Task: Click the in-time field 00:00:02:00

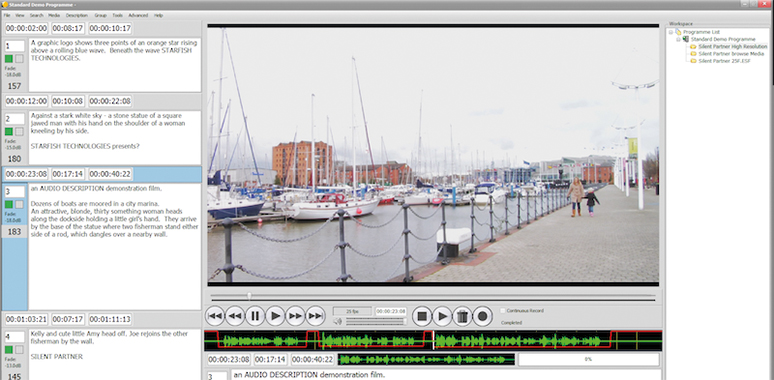Action: 27,29
